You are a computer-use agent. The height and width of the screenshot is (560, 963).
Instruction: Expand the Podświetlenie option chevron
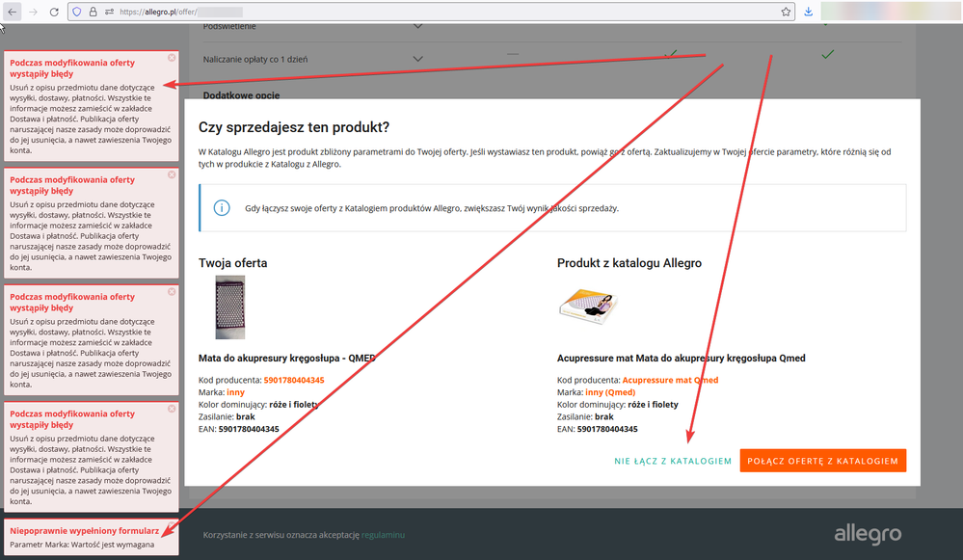pyautogui.click(x=417, y=26)
